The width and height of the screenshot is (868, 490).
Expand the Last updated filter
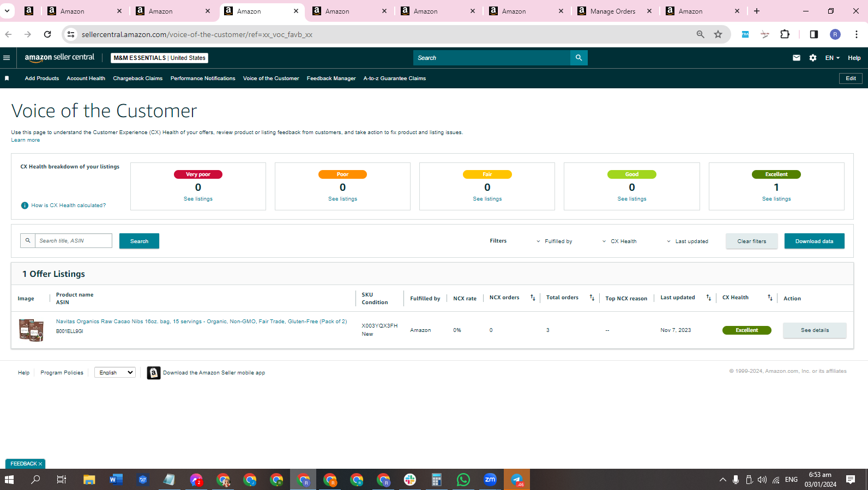point(688,241)
